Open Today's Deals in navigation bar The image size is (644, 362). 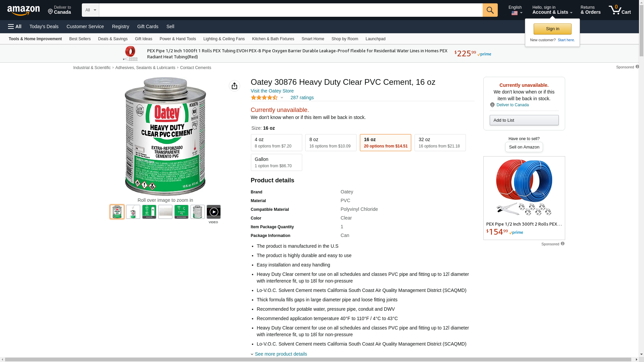pyautogui.click(x=44, y=26)
